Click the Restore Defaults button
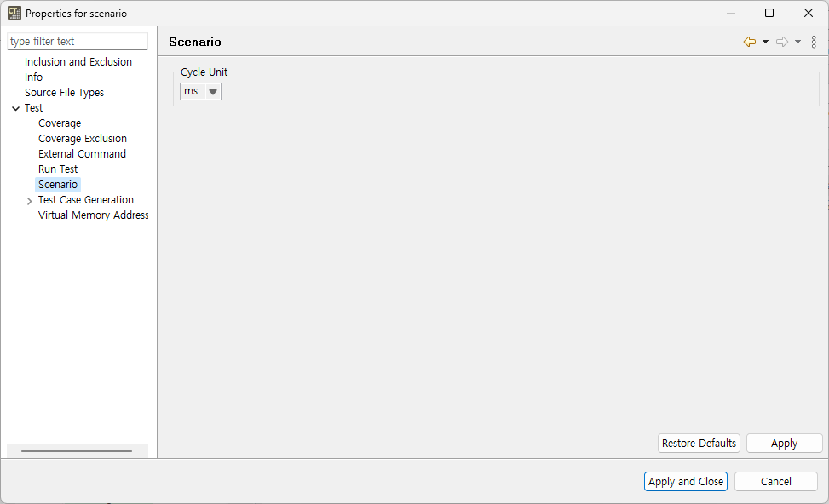Image resolution: width=829 pixels, height=504 pixels. point(699,444)
